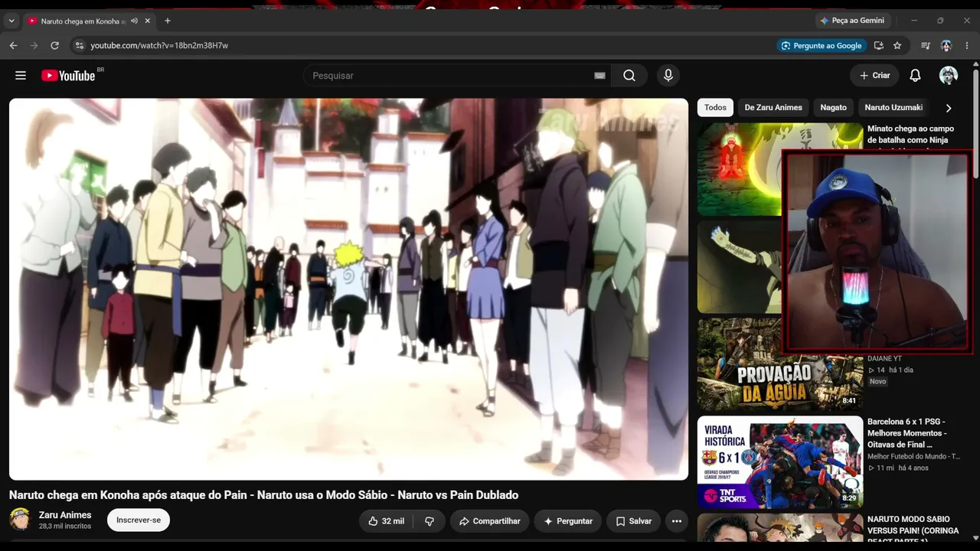
Task: Open the Barcelona 6 x 1 PSG thumbnail
Action: click(x=780, y=462)
